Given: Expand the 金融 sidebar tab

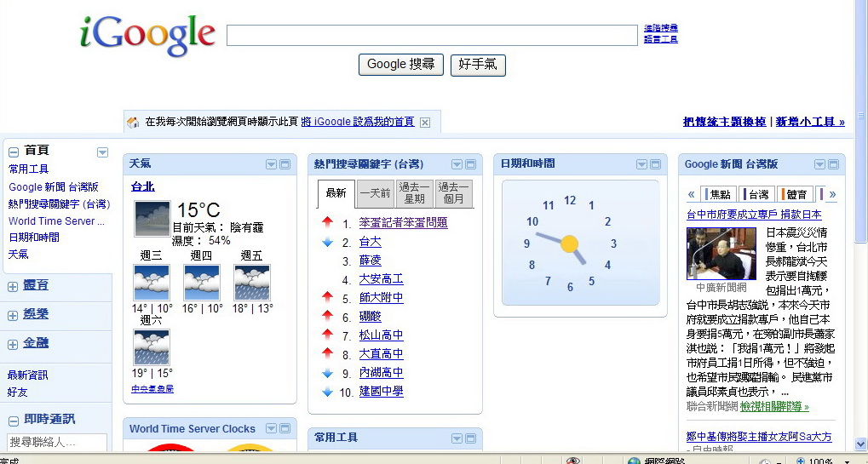Looking at the screenshot, I should pos(13,344).
